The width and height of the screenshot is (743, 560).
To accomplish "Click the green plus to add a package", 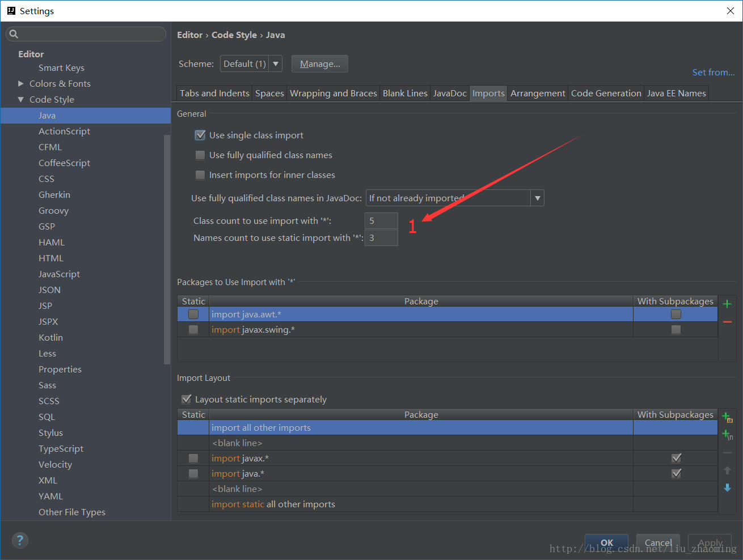I will pyautogui.click(x=727, y=304).
